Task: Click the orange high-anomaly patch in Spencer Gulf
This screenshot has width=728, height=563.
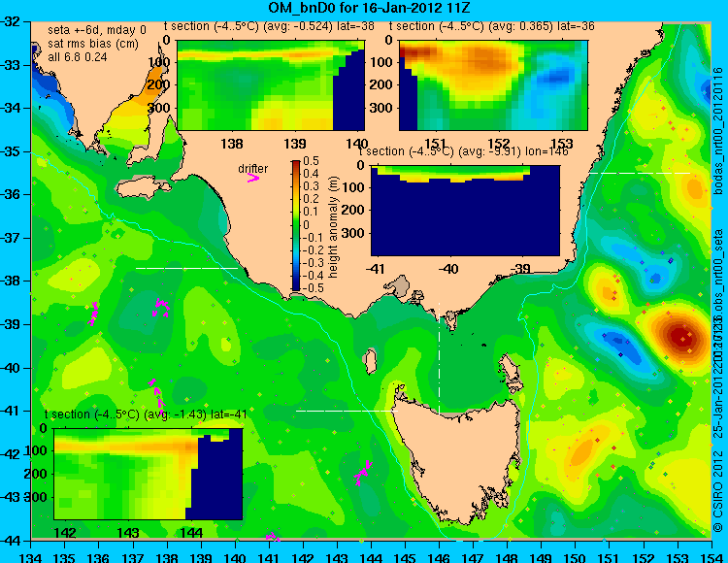Action: point(153,85)
